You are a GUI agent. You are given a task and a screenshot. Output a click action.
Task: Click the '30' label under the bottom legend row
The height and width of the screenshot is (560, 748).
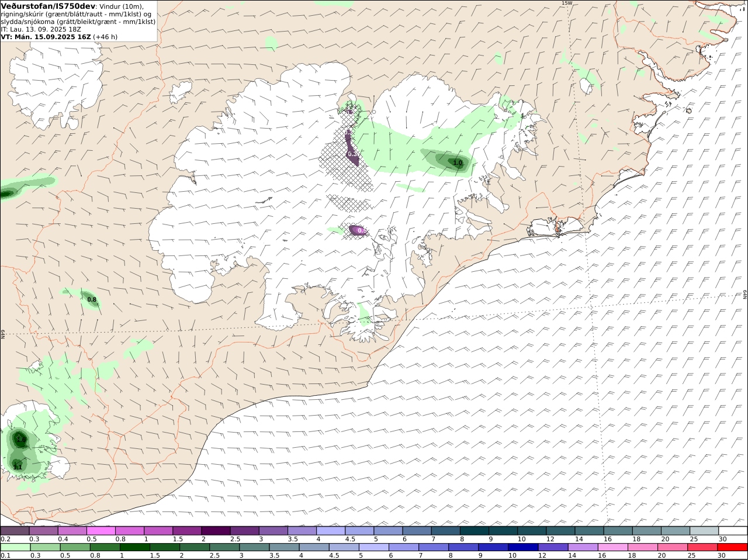(722, 555)
